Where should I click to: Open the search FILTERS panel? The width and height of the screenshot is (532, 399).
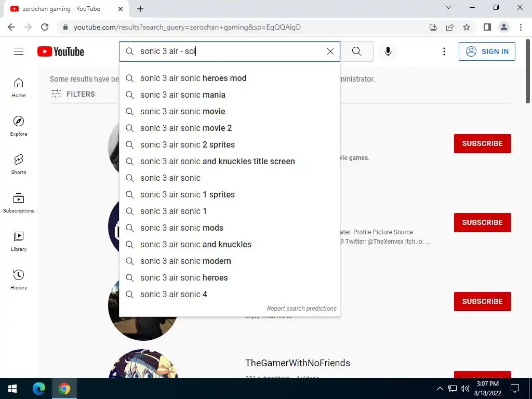pos(73,94)
